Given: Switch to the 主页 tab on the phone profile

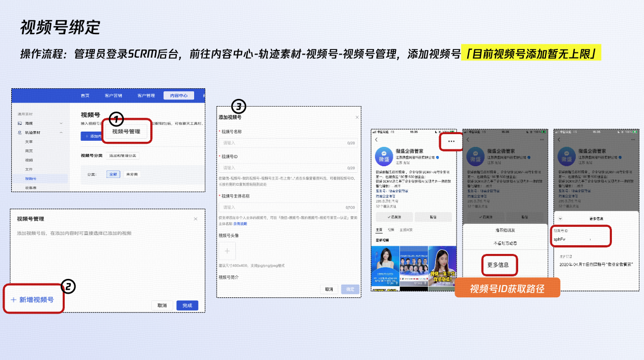Looking at the screenshot, I should 379,230.
